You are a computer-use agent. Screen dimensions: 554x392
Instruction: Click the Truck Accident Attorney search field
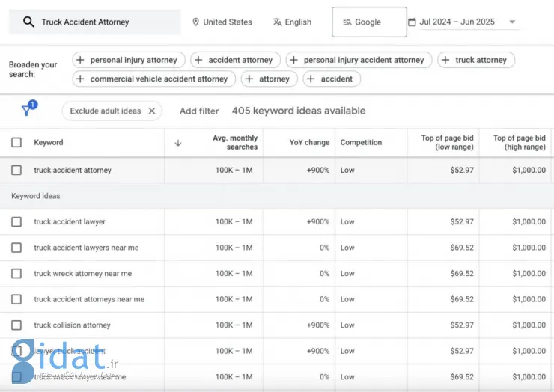[94, 22]
